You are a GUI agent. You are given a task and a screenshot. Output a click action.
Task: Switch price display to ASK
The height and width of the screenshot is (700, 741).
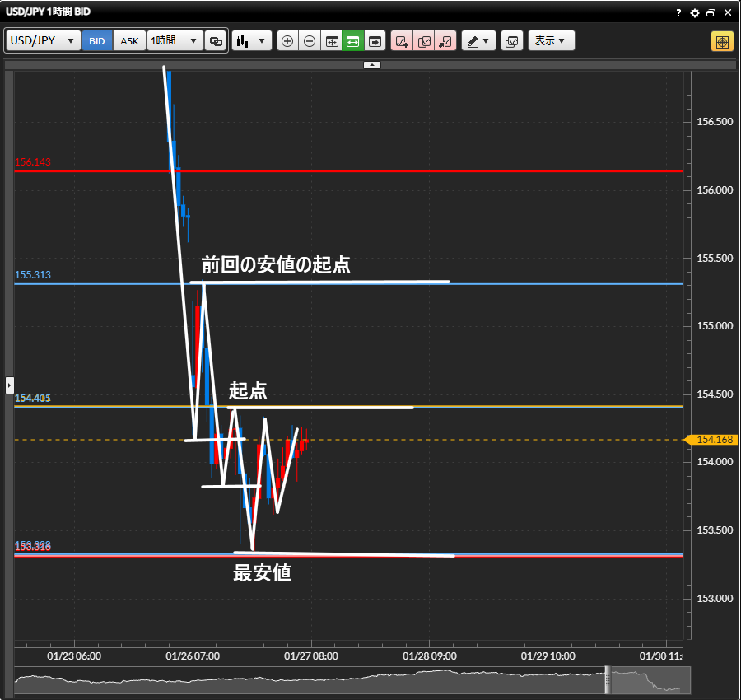[x=129, y=41]
